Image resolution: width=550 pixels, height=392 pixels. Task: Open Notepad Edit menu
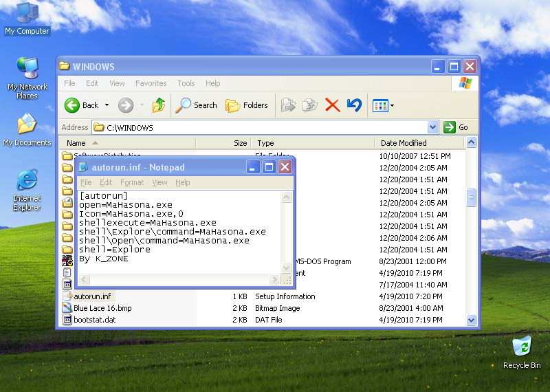click(106, 182)
